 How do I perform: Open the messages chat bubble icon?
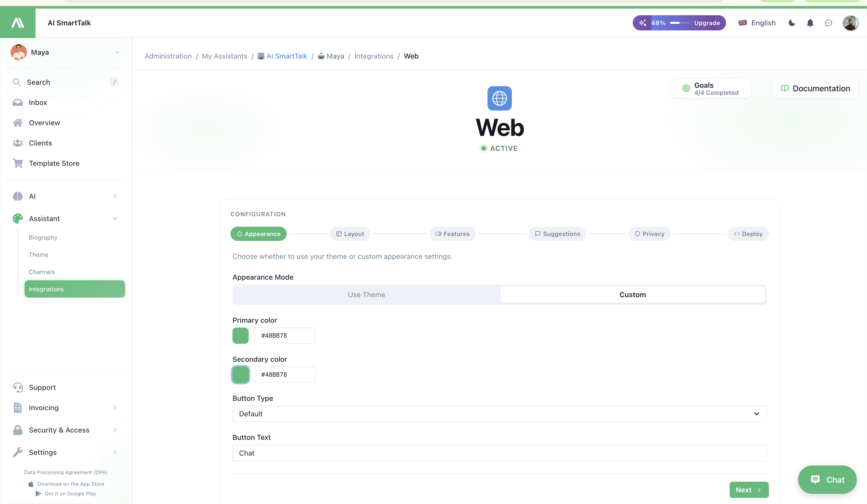pos(828,23)
